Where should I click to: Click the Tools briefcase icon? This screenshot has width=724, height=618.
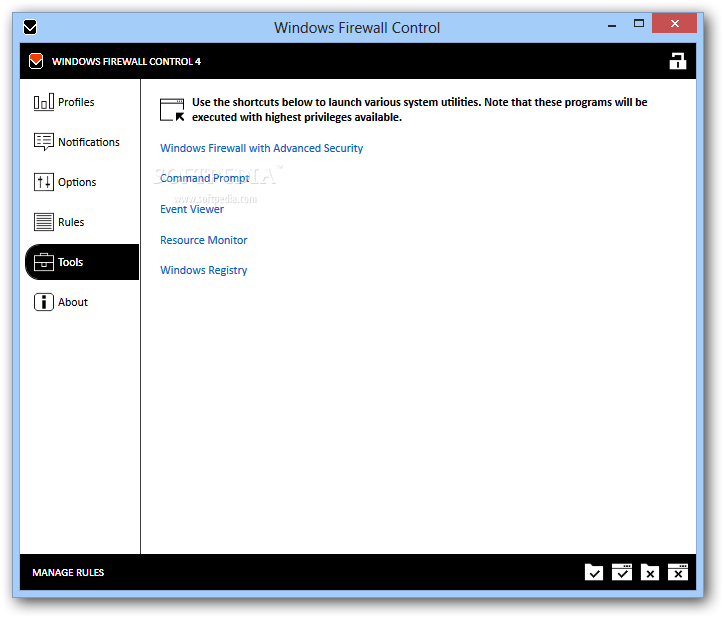pos(44,262)
